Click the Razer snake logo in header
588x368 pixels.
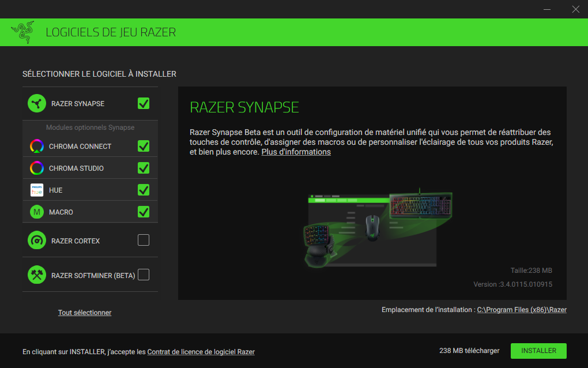pos(23,32)
